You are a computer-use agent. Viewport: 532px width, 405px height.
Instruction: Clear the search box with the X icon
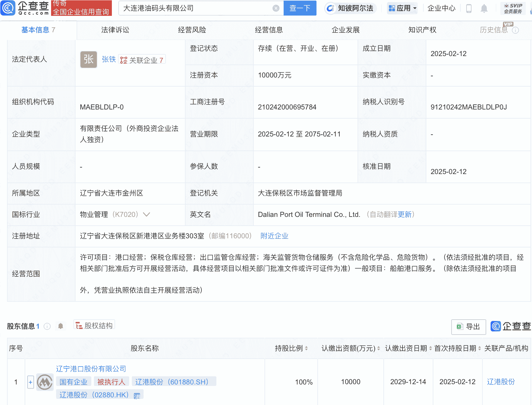click(x=275, y=8)
